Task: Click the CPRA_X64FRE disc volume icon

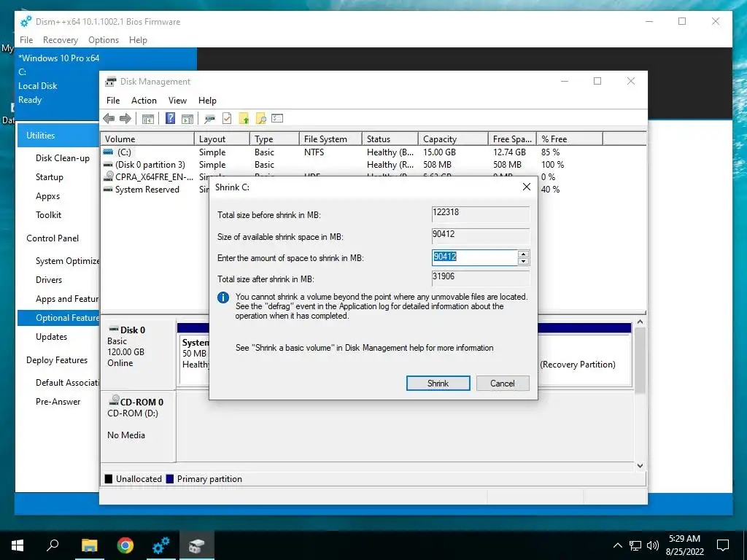Action: point(109,176)
